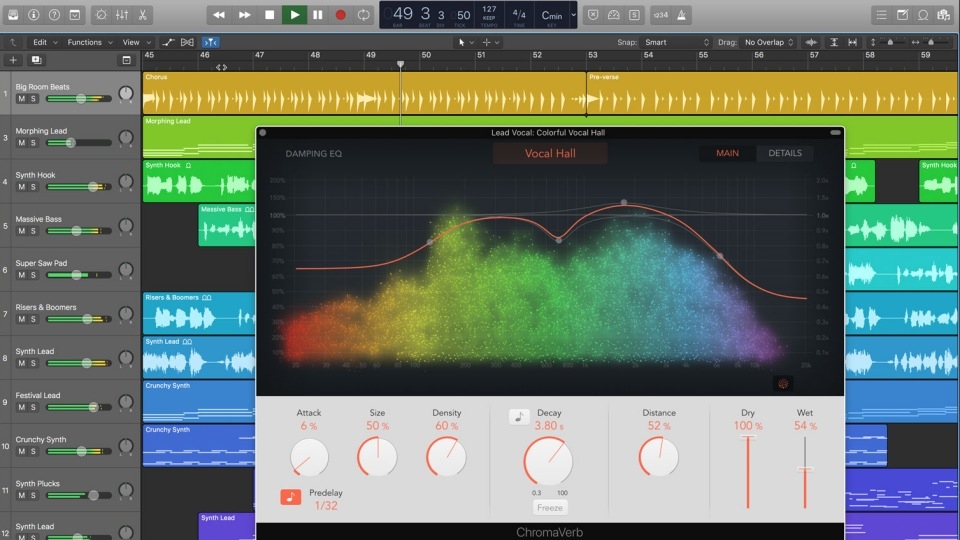Open the LCD display mode dropdown arrow
960x540 pixels.
573,15
